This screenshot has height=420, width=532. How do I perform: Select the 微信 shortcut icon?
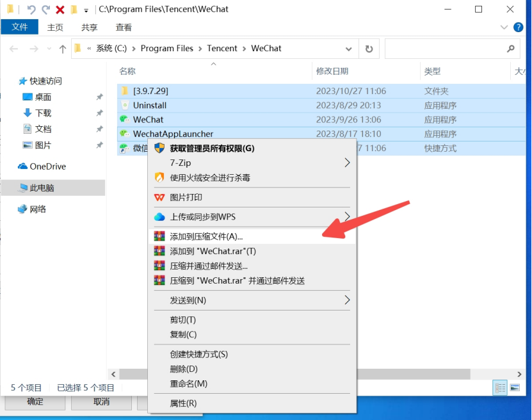125,149
